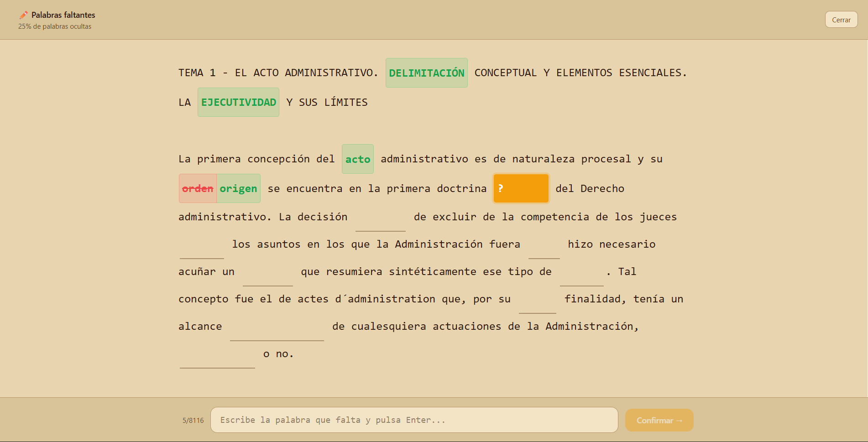Image resolution: width=868 pixels, height=442 pixels.
Task: Click the blank before los asuntos
Action: (x=202, y=245)
